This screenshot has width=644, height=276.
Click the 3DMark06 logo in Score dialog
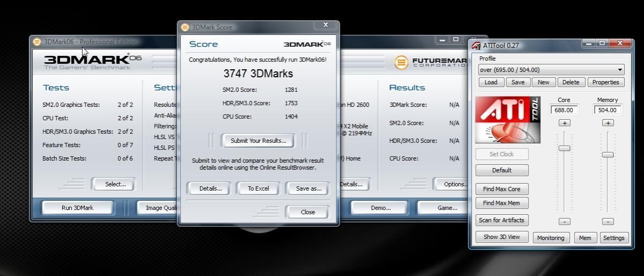[x=307, y=43]
